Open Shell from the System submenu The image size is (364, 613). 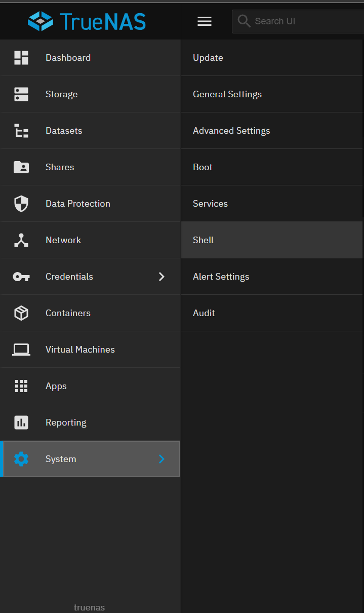point(204,240)
